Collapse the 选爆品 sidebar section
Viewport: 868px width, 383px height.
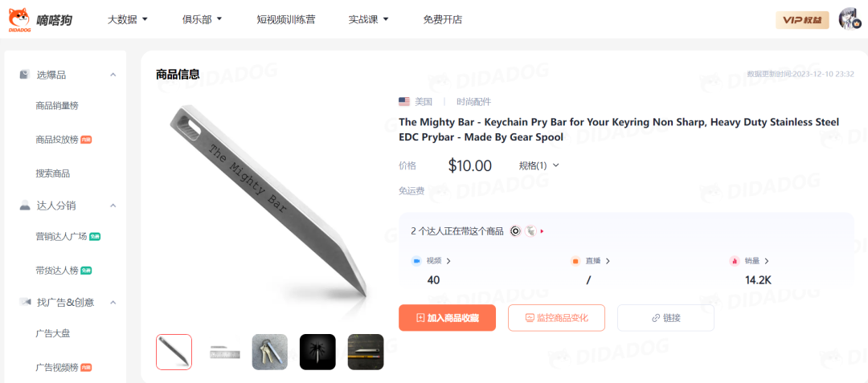click(x=113, y=75)
